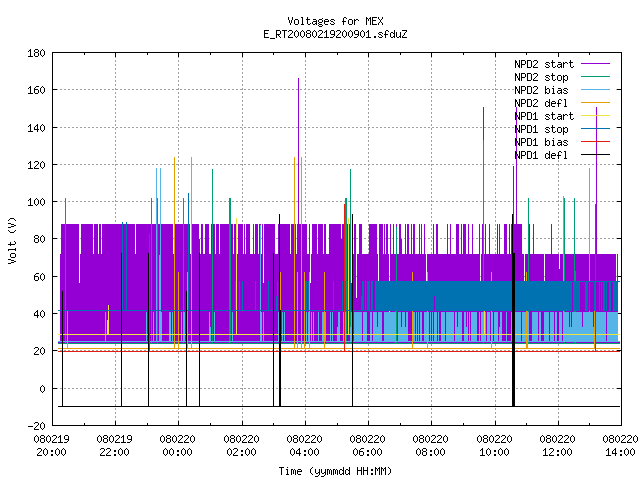Click the '22:00' x-axis time label

coord(114,452)
